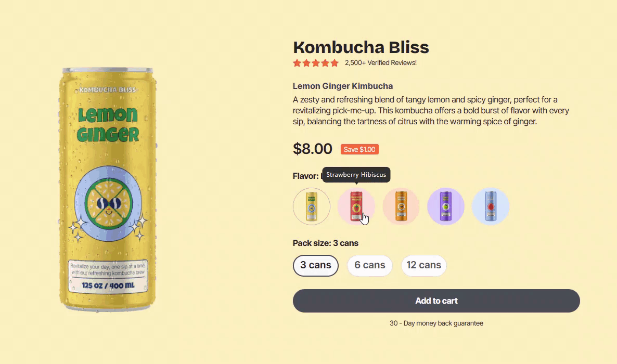Image resolution: width=617 pixels, height=364 pixels.
Task: Click the Lemon Ginger Kimbucha subtitle
Action: tap(343, 86)
